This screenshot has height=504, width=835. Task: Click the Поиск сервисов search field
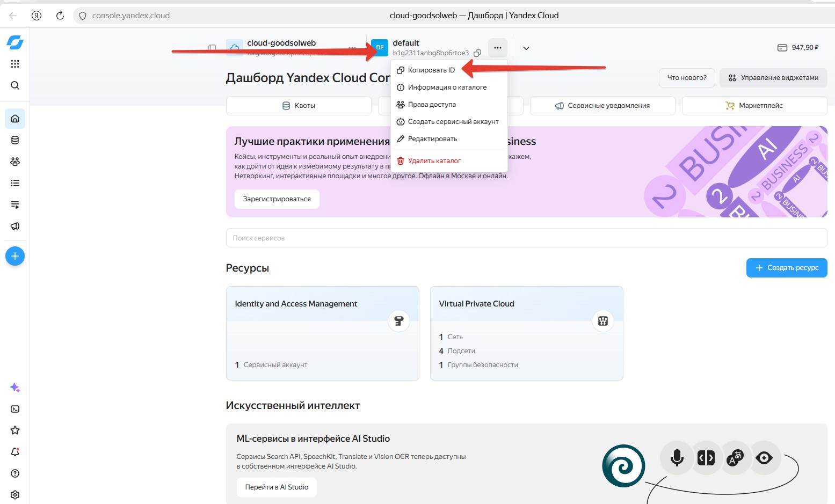526,238
